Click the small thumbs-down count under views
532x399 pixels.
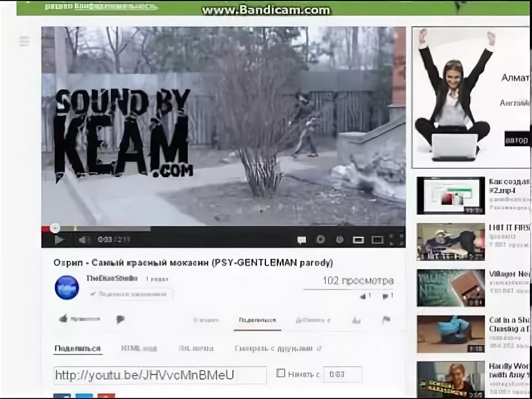(x=387, y=296)
